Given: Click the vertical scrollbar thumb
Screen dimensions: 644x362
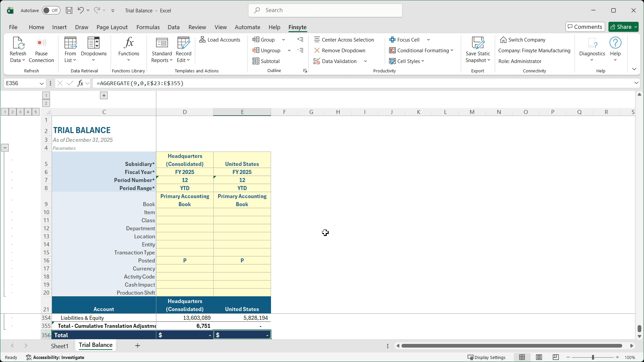Looking at the screenshot, I should pyautogui.click(x=639, y=328).
